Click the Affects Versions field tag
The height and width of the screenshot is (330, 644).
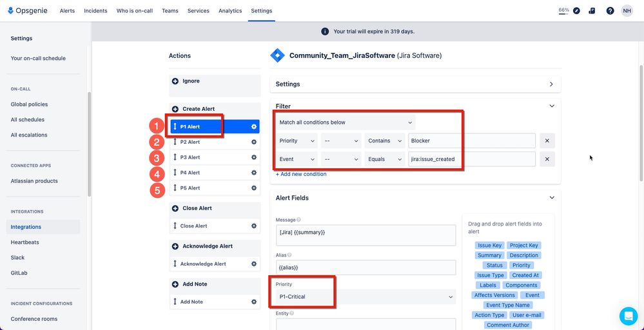(x=494, y=295)
